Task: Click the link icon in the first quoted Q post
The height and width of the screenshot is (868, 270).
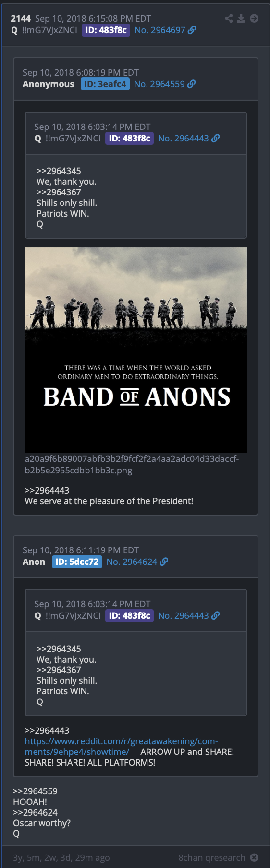Action: click(x=215, y=138)
